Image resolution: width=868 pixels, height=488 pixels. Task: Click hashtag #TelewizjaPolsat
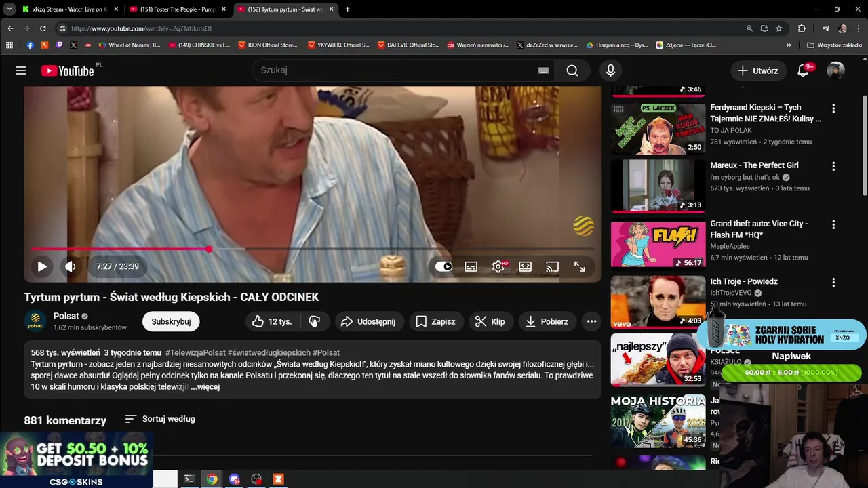click(195, 352)
